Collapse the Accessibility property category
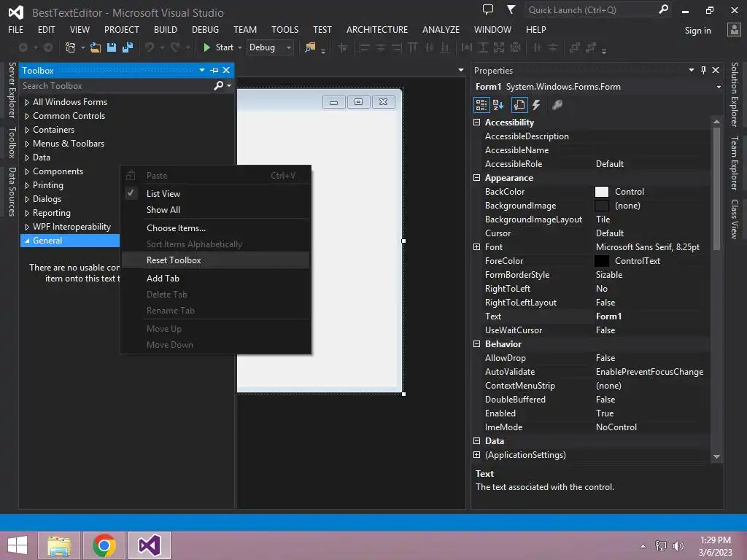Viewport: 747px width, 560px height. (x=476, y=122)
